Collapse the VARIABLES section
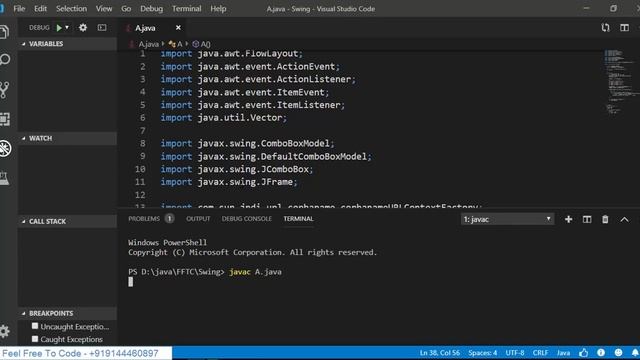 click(x=67, y=44)
